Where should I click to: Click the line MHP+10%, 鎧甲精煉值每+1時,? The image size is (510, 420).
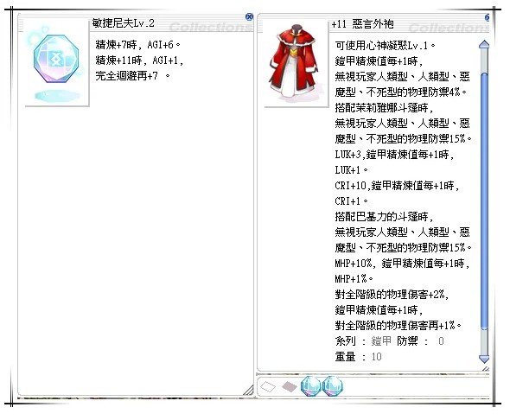tap(402, 264)
